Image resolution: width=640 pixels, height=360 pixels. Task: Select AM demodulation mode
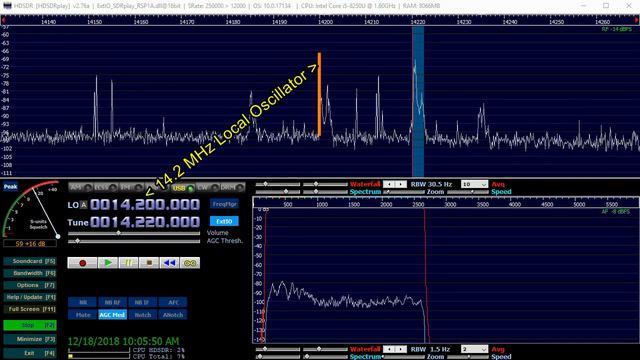pyautogui.click(x=80, y=187)
